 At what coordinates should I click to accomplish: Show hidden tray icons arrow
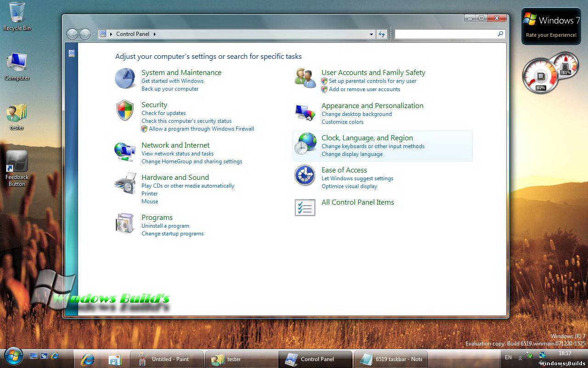click(520, 358)
